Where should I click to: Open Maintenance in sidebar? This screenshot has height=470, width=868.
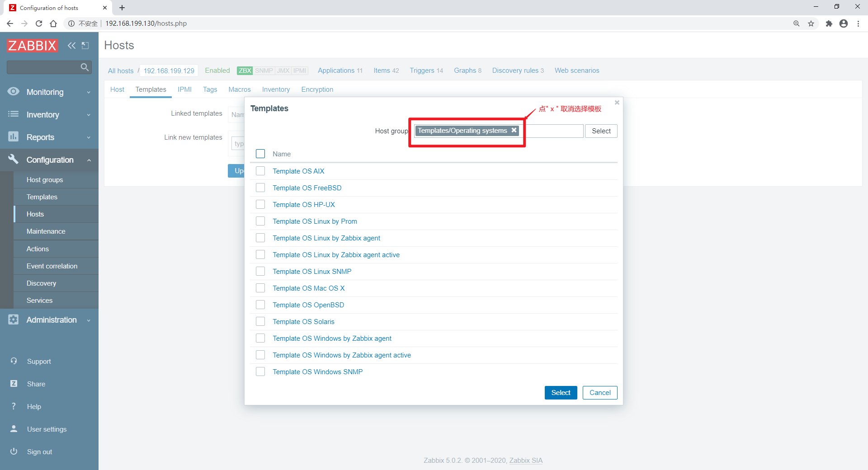(x=46, y=231)
